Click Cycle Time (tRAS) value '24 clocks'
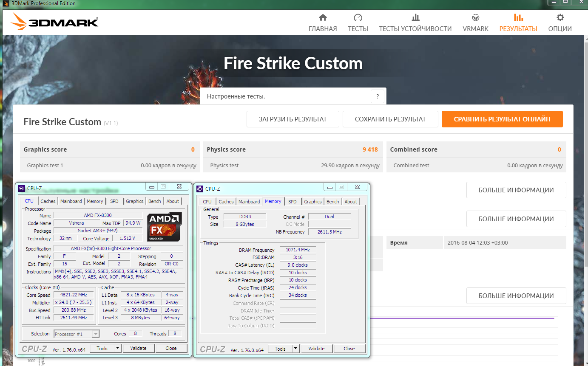Screen dimensions: 588x366 (x=298, y=287)
